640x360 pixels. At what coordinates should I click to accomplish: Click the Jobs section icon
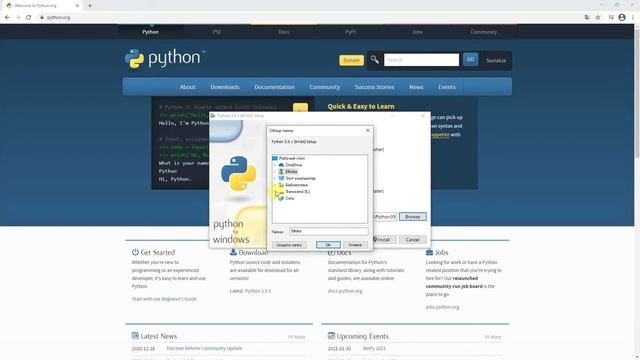tap(429, 252)
